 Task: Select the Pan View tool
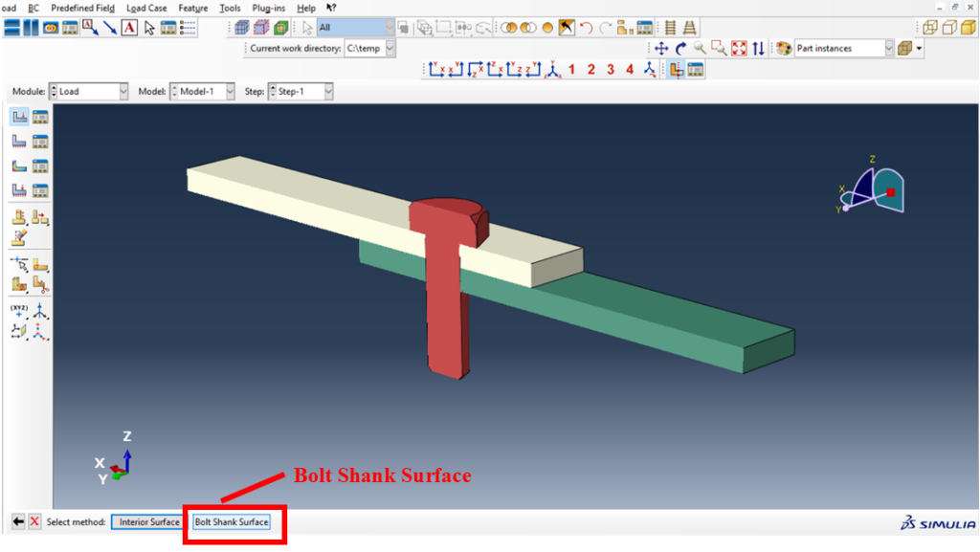[660, 48]
